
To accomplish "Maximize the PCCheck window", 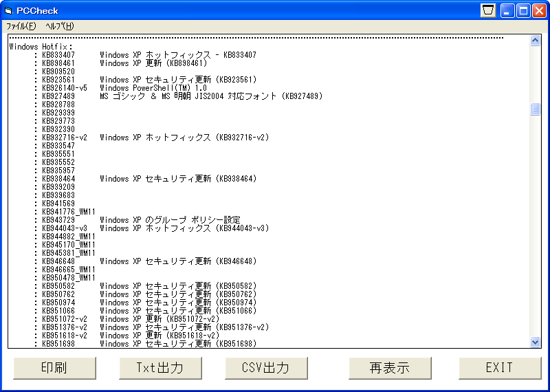I will click(x=523, y=11).
